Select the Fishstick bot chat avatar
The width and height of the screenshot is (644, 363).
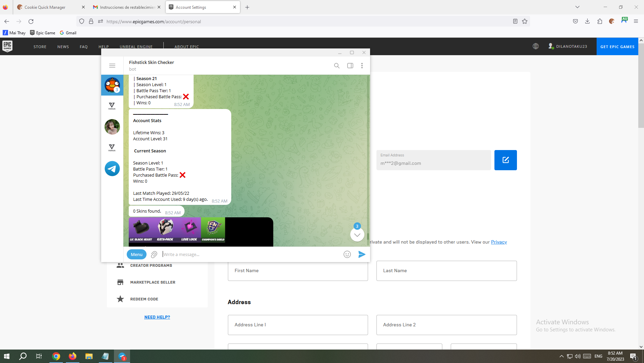[112, 85]
